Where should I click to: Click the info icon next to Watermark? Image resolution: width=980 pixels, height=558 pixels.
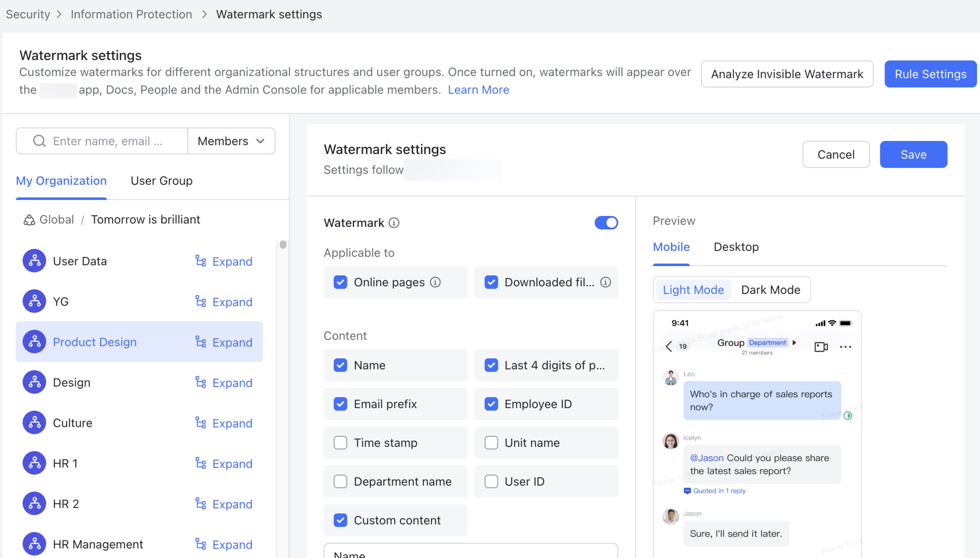coord(394,223)
